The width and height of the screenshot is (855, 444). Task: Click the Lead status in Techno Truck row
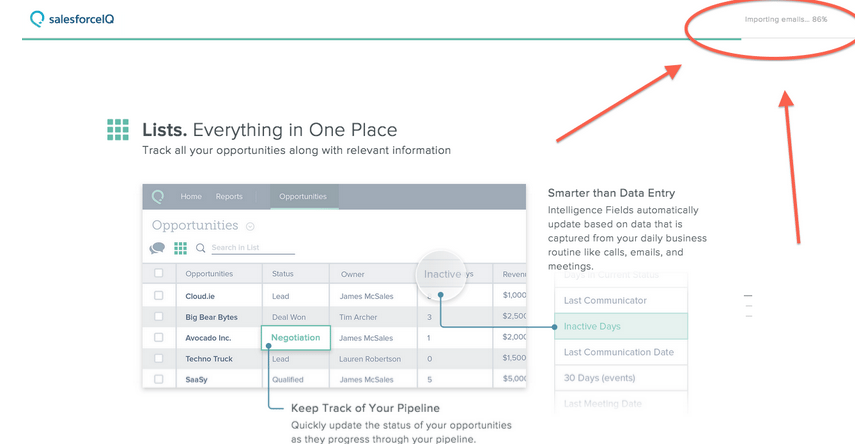pyautogui.click(x=280, y=359)
